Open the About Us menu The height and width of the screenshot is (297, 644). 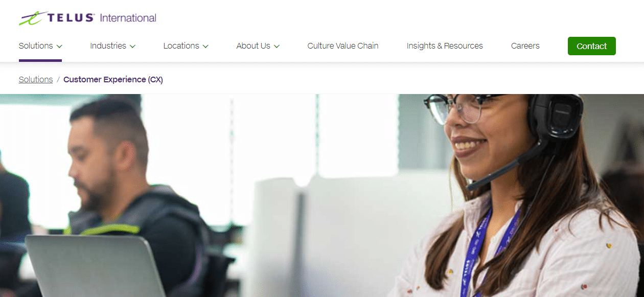click(x=258, y=45)
